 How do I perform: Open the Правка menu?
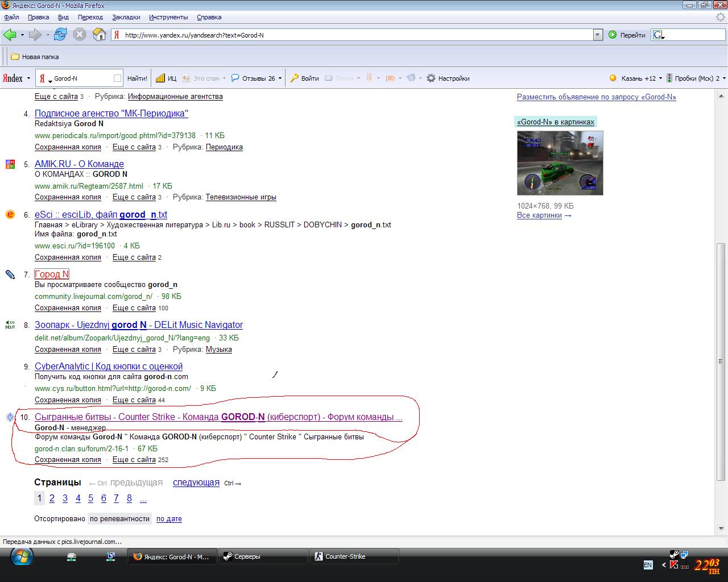coord(38,17)
